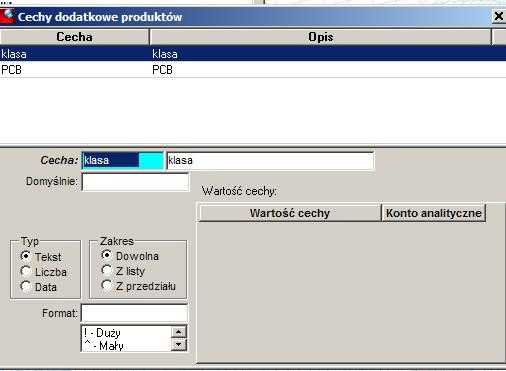Choose the Z listy range option
The image size is (506, 371).
(106, 270)
